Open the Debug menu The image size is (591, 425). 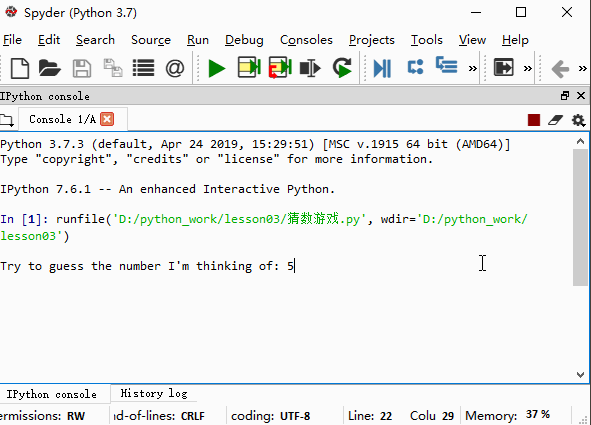pyautogui.click(x=244, y=40)
